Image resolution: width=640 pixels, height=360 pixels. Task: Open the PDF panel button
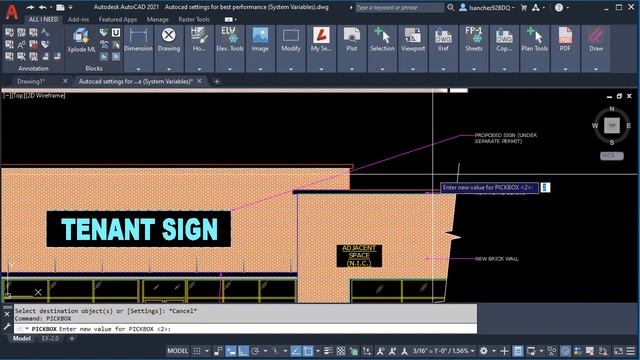[565, 41]
